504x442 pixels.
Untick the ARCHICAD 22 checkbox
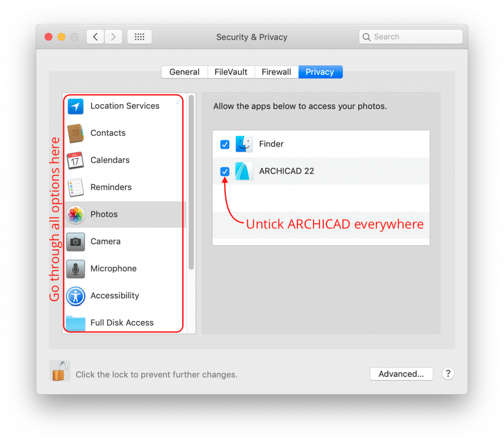tap(225, 171)
